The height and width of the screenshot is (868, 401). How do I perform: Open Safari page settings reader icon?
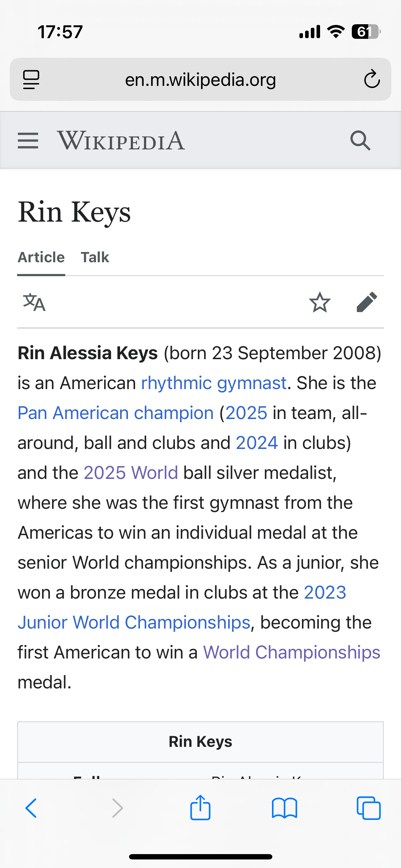click(x=31, y=79)
